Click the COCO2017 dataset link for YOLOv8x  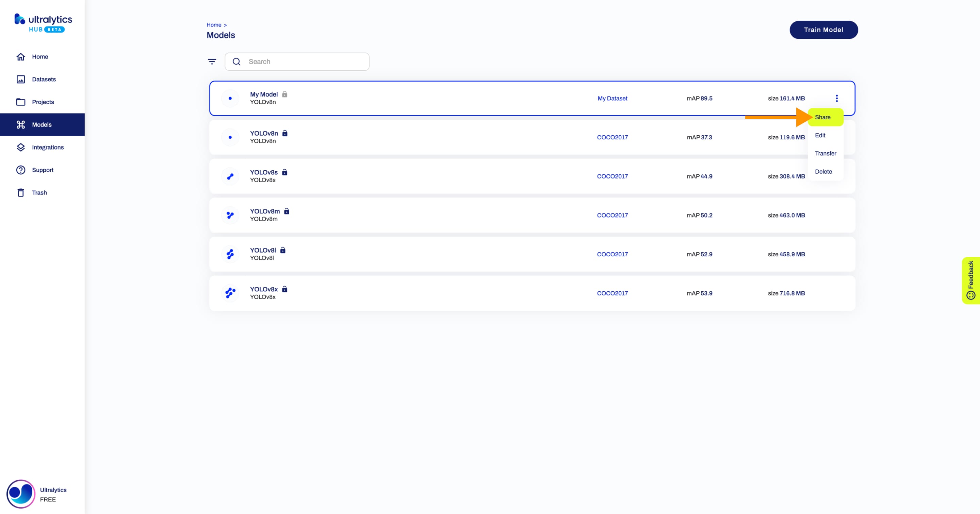(612, 293)
